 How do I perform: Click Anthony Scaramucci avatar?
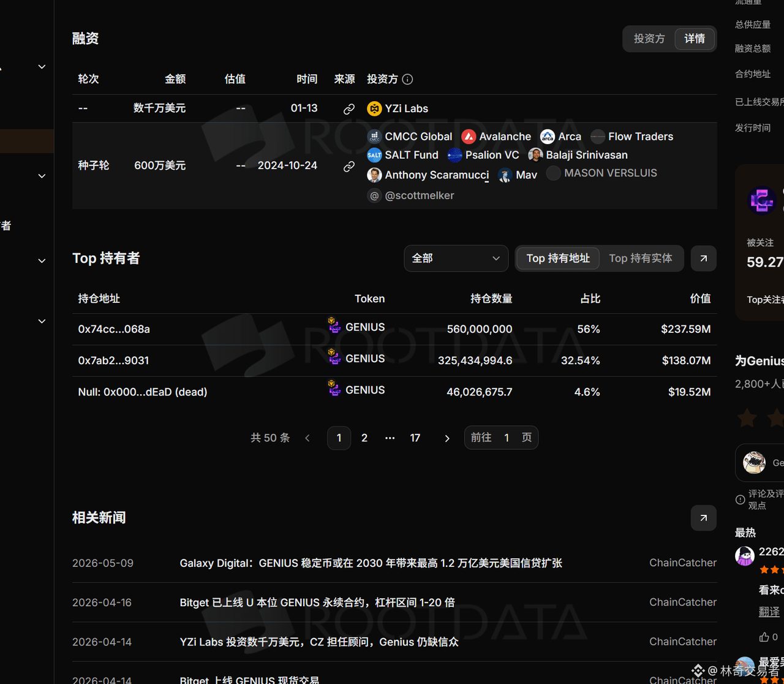tap(374, 175)
